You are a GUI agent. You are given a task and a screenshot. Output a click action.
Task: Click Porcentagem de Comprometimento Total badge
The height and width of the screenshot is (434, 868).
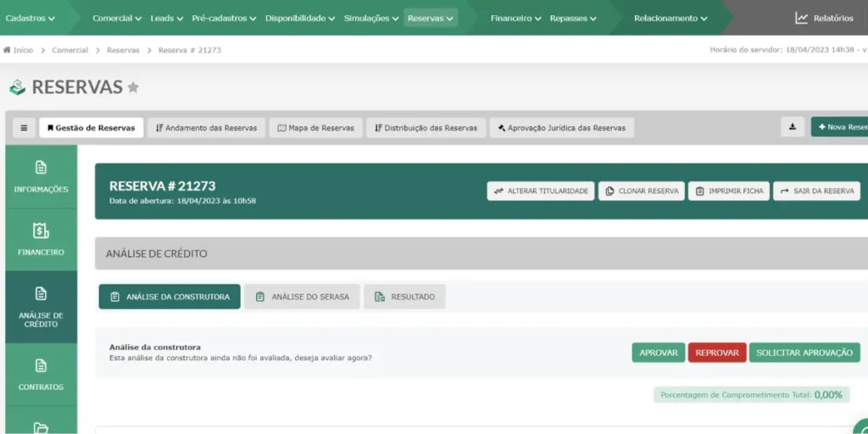(751, 395)
